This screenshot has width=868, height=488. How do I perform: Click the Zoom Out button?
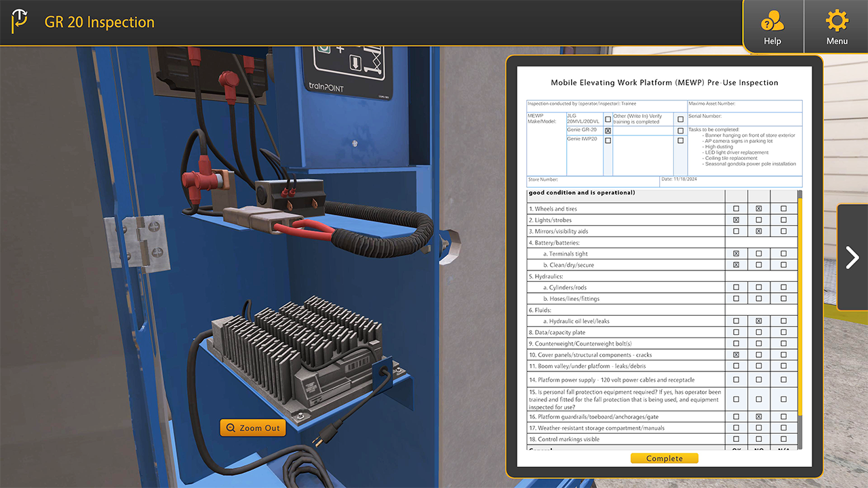253,428
